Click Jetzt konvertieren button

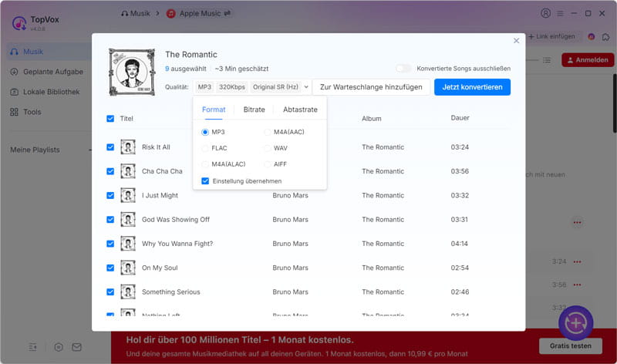(472, 87)
